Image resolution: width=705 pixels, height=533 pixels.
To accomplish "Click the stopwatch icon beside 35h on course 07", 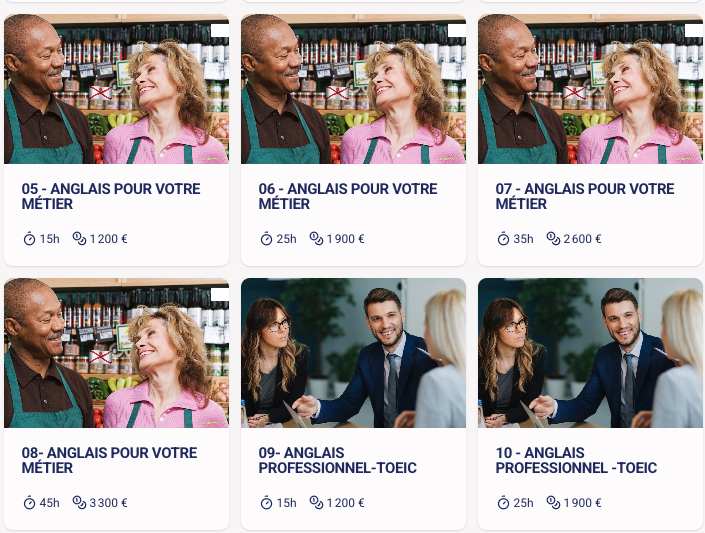I will pos(503,238).
